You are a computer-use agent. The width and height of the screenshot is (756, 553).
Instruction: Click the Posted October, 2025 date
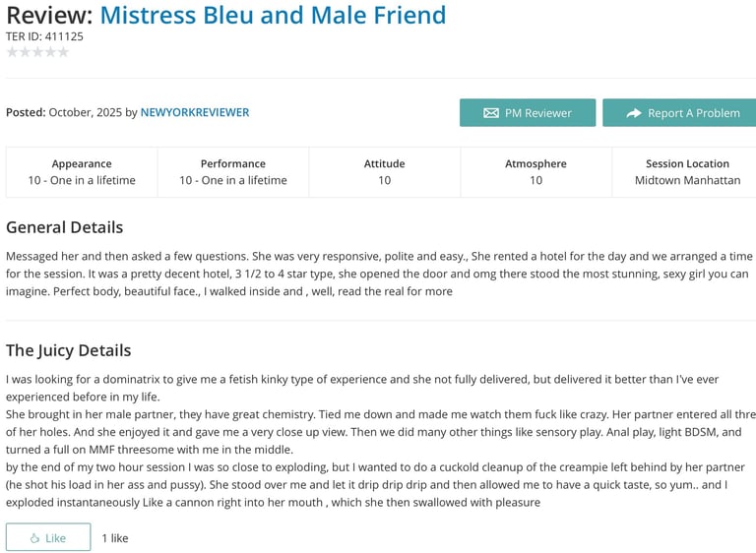pyautogui.click(x=85, y=112)
